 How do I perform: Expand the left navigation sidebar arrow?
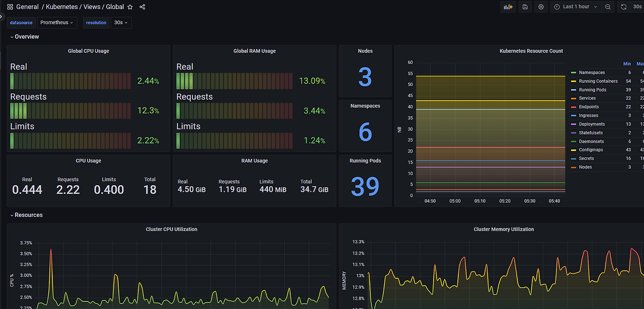2,16
